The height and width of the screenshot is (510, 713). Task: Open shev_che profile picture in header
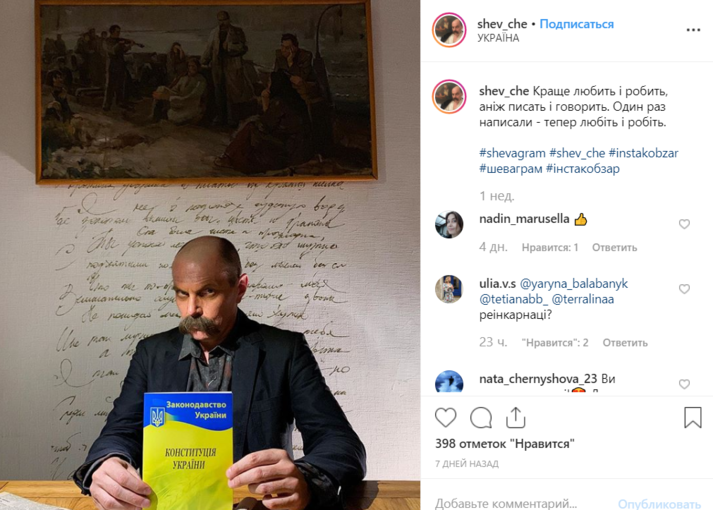[449, 30]
